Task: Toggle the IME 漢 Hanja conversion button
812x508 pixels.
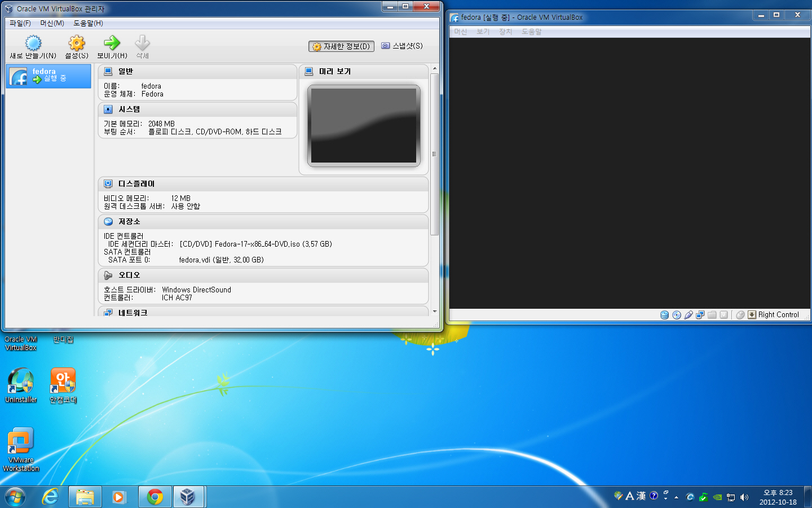Action: 641,496
